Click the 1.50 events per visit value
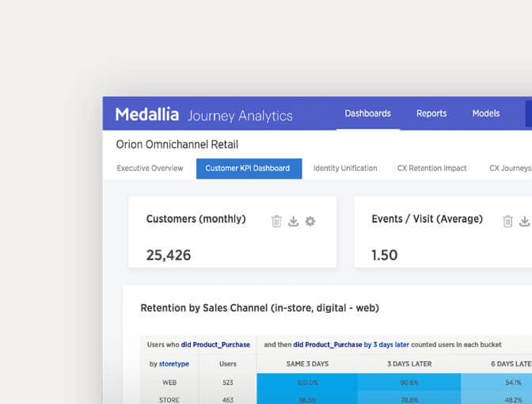The height and width of the screenshot is (404, 532). click(385, 255)
